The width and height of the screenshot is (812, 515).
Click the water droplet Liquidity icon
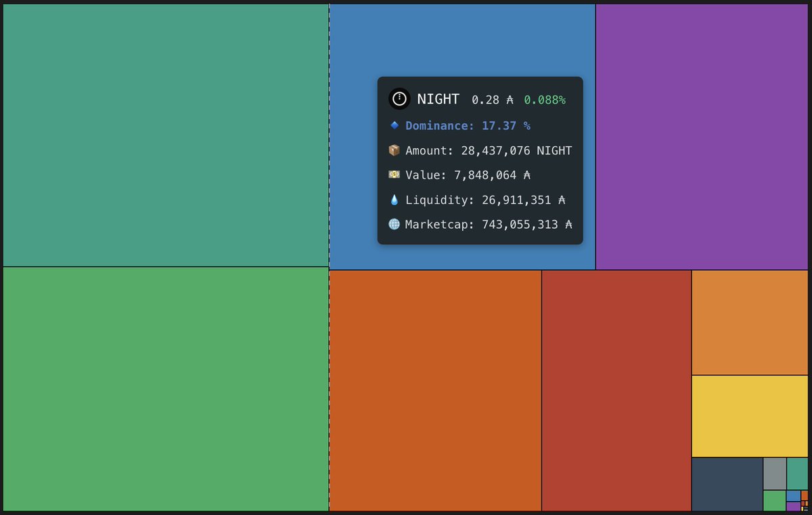pos(394,200)
